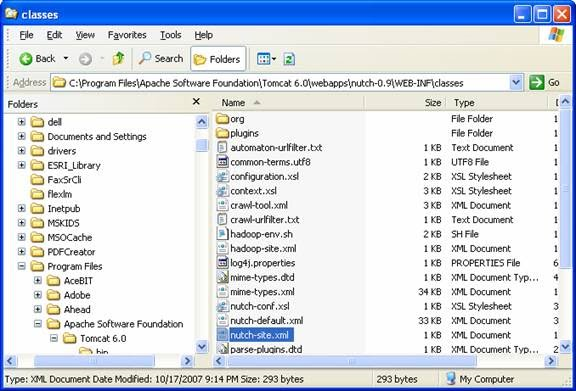
Task: Collapse the Tomcat 6.0 node
Action: (54, 338)
